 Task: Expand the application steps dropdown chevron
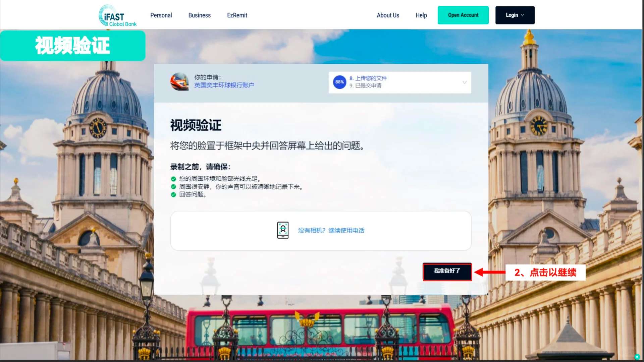click(x=465, y=82)
